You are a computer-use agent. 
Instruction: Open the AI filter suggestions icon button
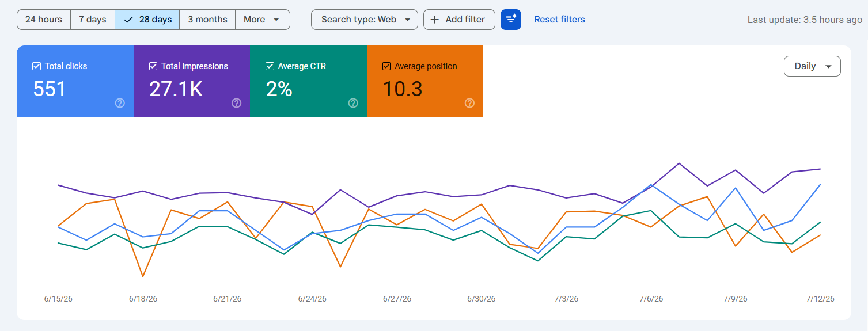point(511,20)
